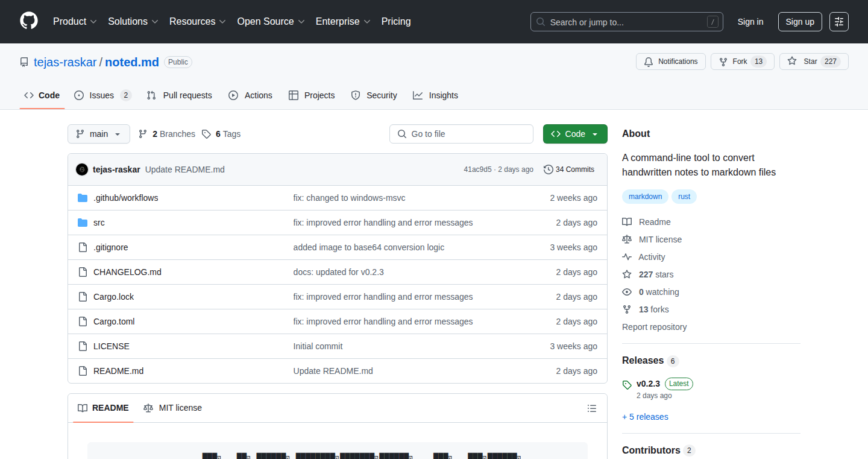868x459 pixels.
Task: Switch to the Code tab
Action: point(42,95)
